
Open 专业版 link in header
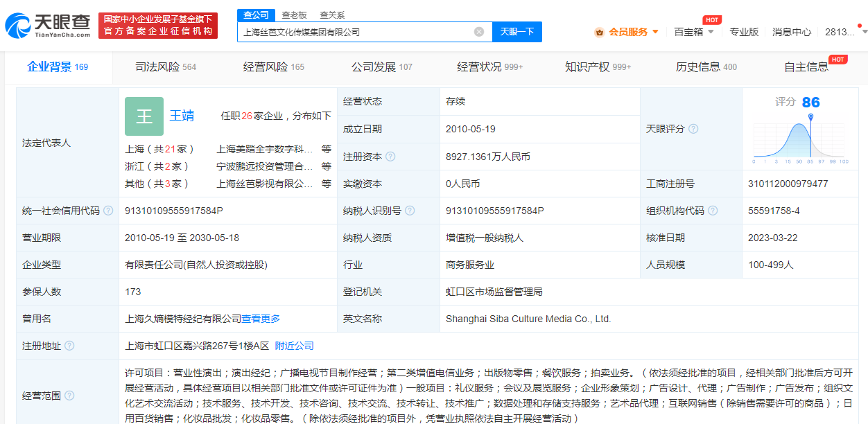[x=744, y=32]
